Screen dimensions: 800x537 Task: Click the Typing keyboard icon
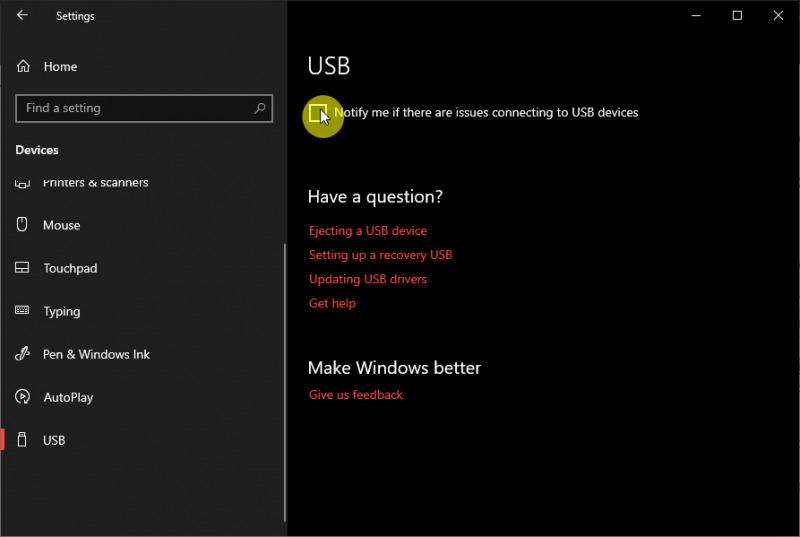[22, 311]
